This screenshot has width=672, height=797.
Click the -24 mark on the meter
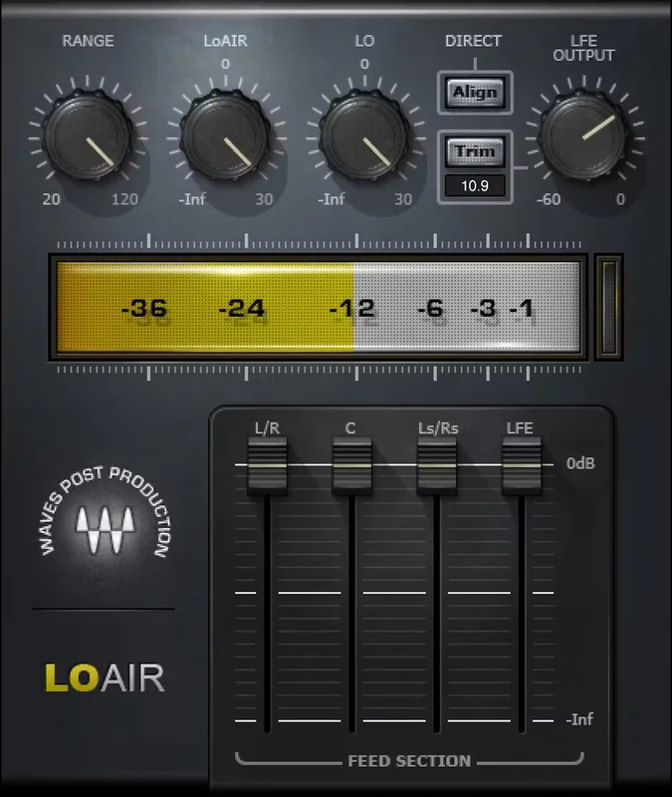[x=242, y=308]
